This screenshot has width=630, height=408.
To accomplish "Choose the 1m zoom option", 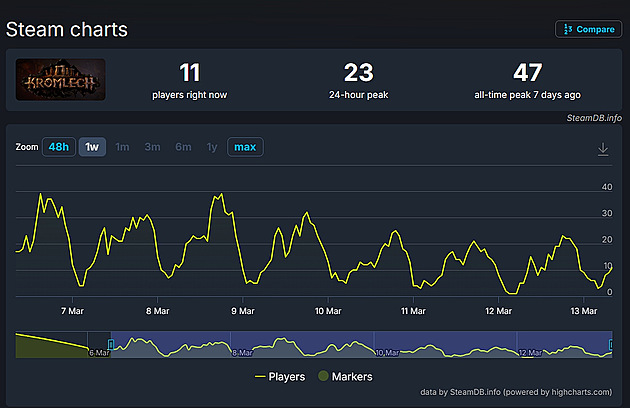I will click(122, 147).
